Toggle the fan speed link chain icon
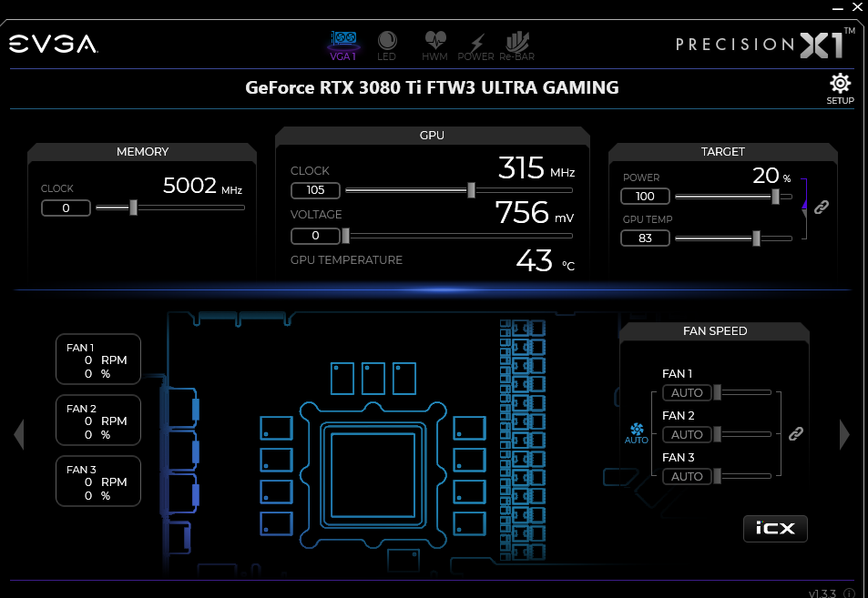 click(x=795, y=434)
